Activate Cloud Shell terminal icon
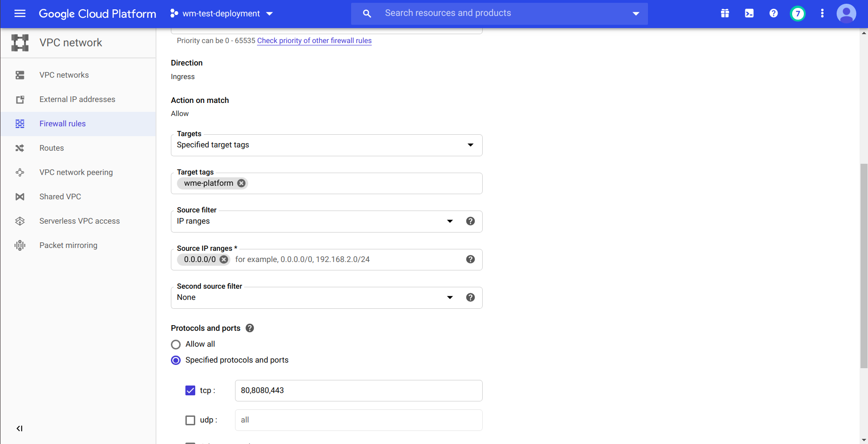868x444 pixels. pyautogui.click(x=749, y=14)
